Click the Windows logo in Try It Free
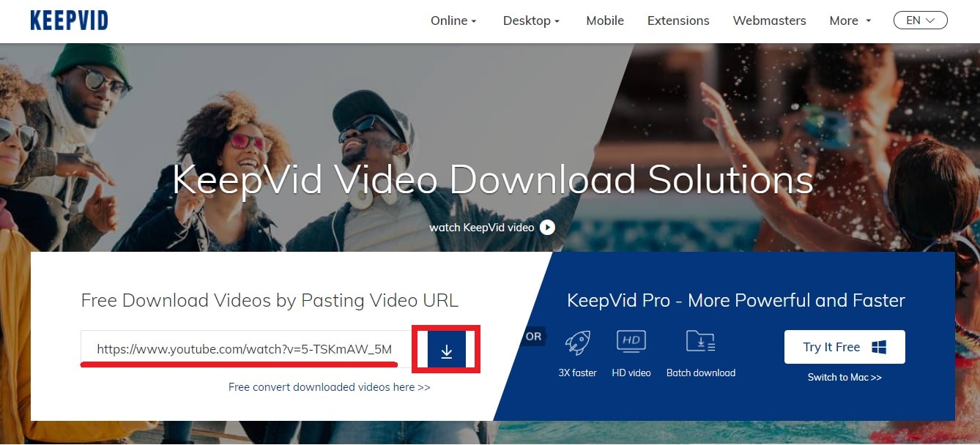This screenshot has height=445, width=980. [880, 347]
